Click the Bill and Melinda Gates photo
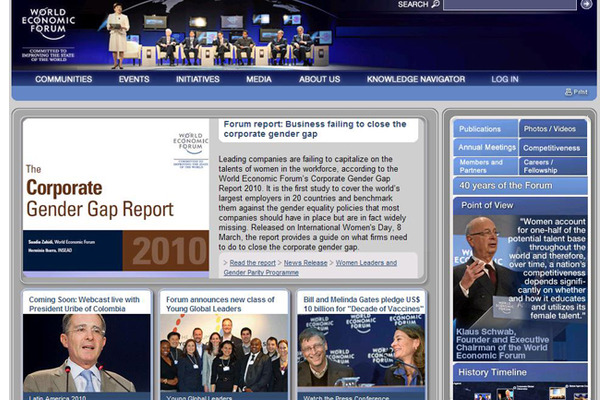The height and width of the screenshot is (400, 610). [361, 350]
